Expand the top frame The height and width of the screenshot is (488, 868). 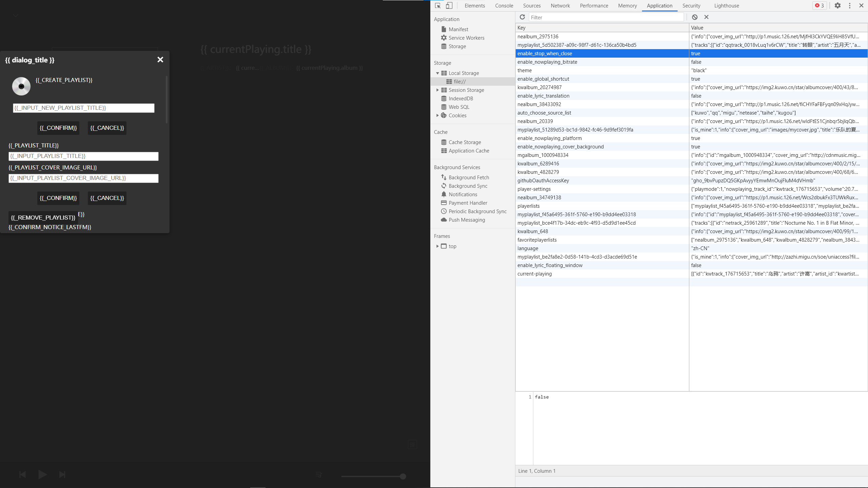click(437, 246)
